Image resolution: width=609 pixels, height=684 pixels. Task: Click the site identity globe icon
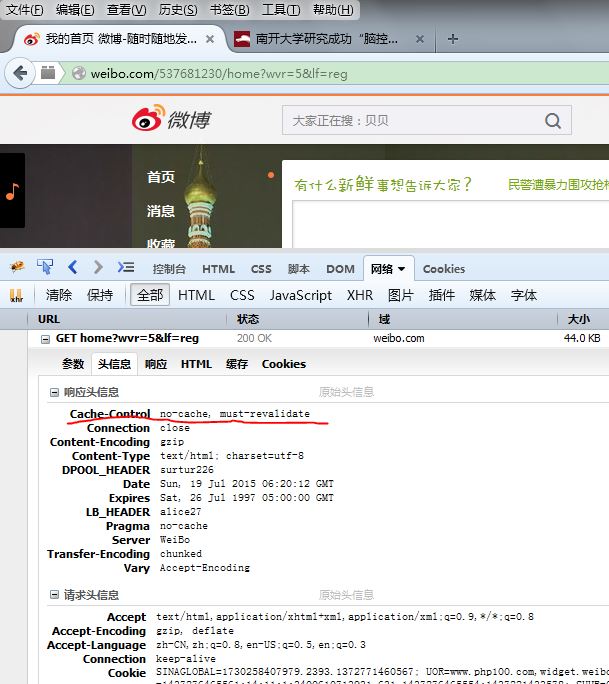click(x=79, y=73)
